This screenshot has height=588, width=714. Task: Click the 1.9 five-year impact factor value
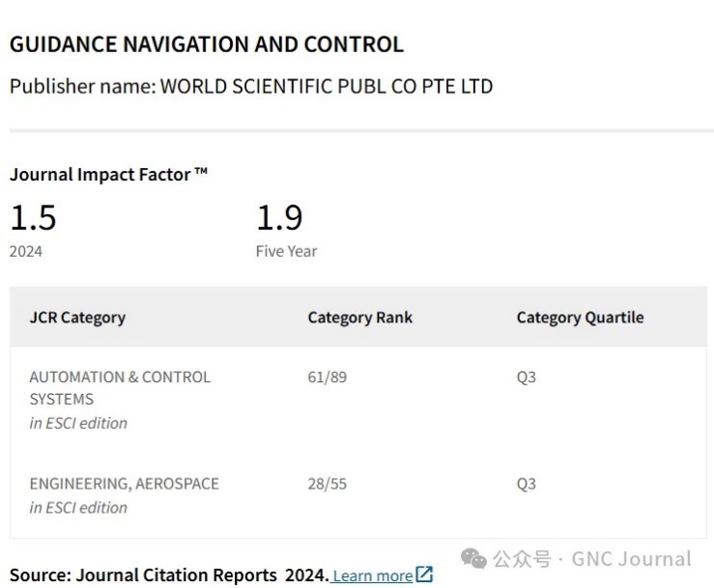(x=279, y=217)
